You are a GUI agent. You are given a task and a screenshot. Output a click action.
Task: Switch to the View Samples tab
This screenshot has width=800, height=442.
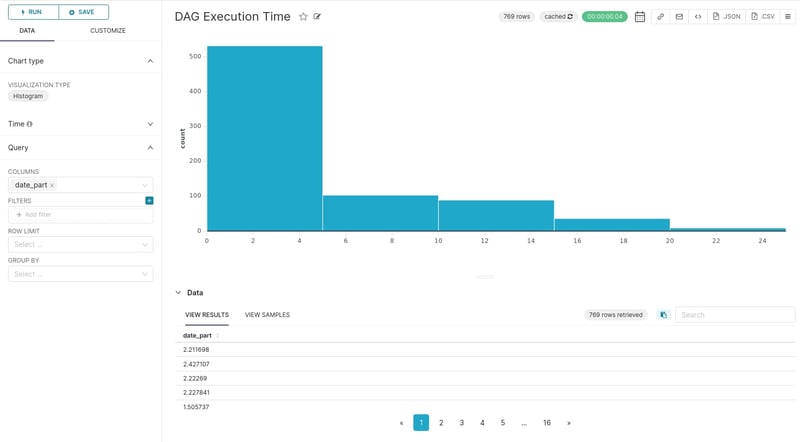pos(267,315)
